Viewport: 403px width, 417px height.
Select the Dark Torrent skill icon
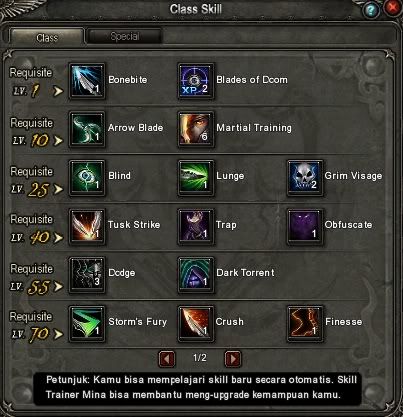pos(196,275)
